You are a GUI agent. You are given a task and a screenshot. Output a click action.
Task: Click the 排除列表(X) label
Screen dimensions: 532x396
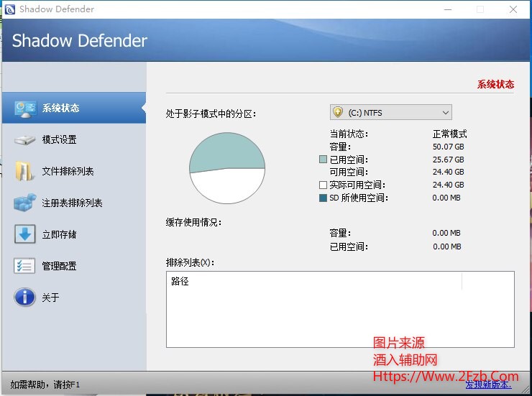pyautogui.click(x=190, y=262)
